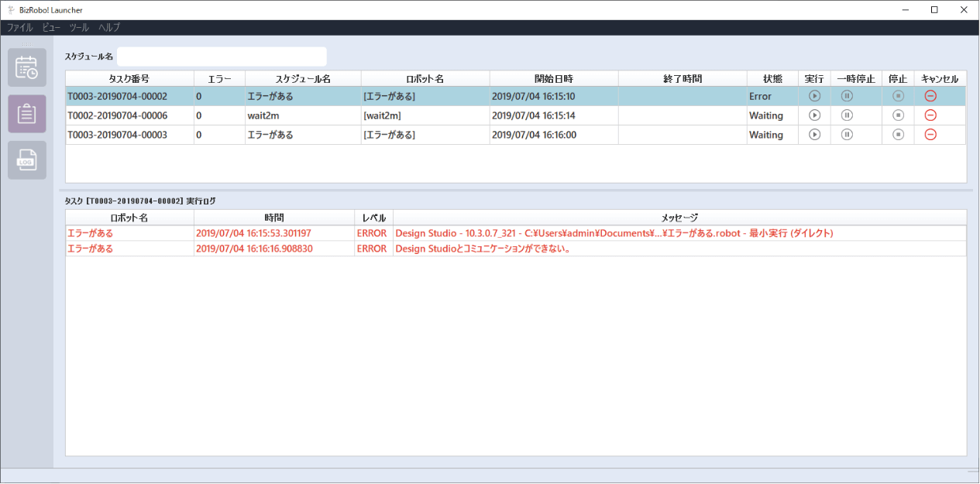Click the レベル column header in log

pos(373,218)
